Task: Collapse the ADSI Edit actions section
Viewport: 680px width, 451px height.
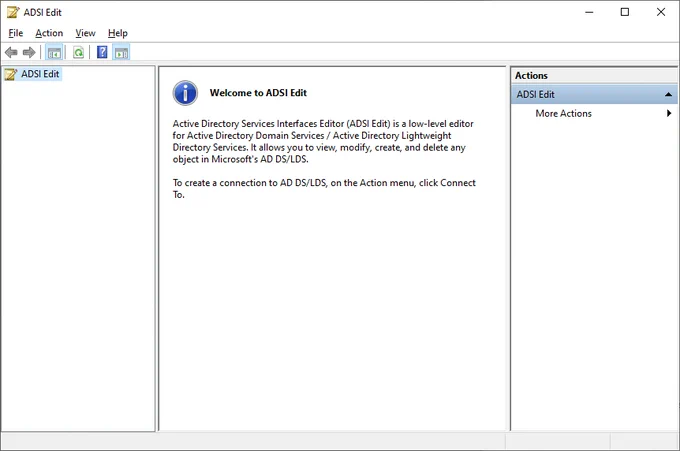Action: (x=668, y=95)
